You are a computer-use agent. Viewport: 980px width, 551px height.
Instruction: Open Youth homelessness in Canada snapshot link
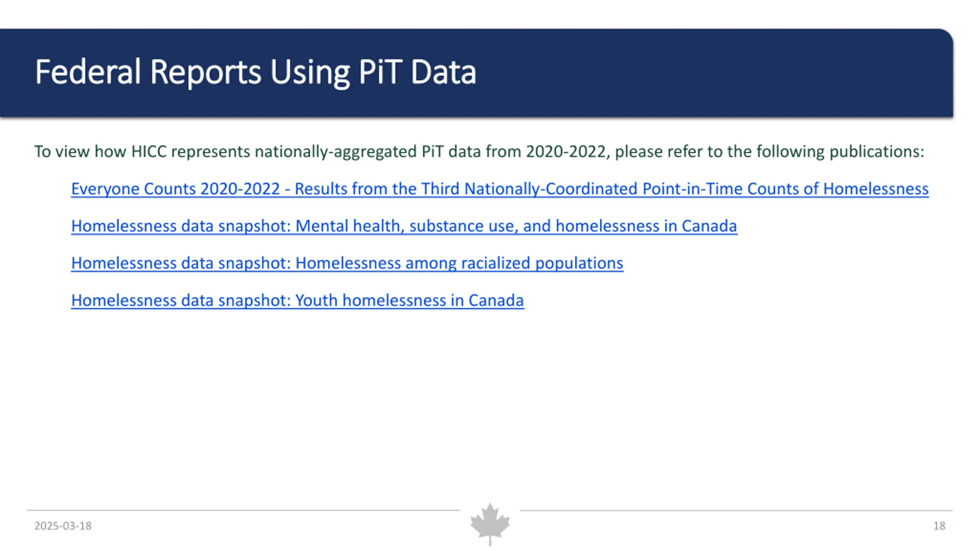pos(297,300)
